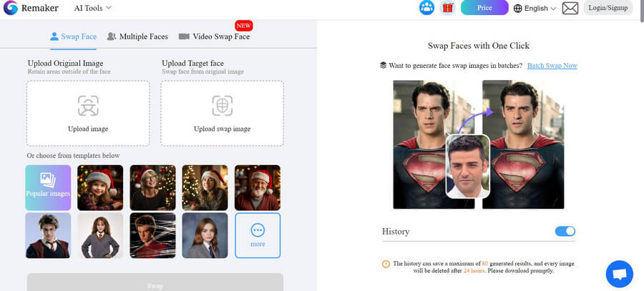644x291 pixels.
Task: Click the 'Upload Target face' heading
Action: [x=192, y=63]
